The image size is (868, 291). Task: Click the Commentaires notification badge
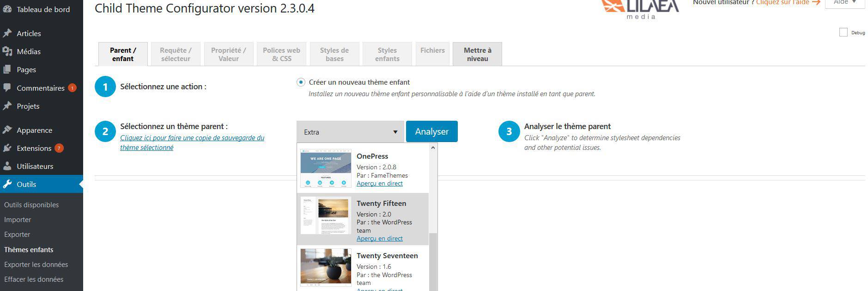72,88
